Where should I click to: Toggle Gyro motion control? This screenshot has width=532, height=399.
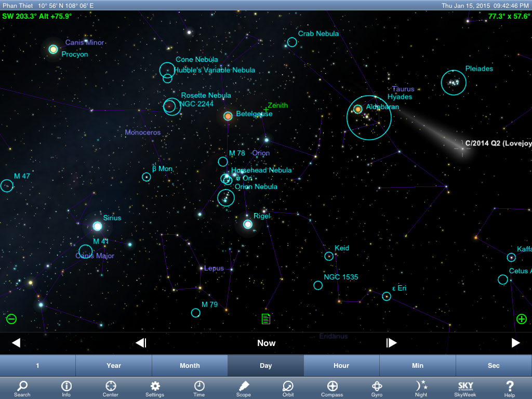tap(377, 388)
